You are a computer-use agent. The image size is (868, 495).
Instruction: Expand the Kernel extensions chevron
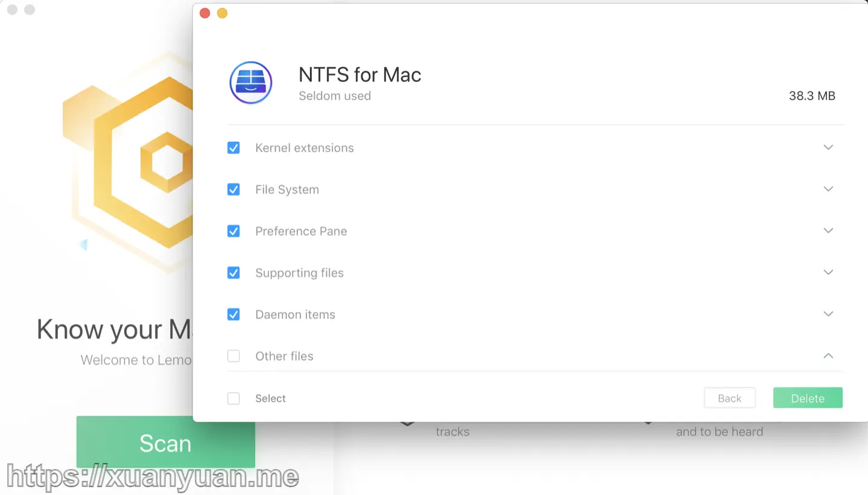pos(828,147)
